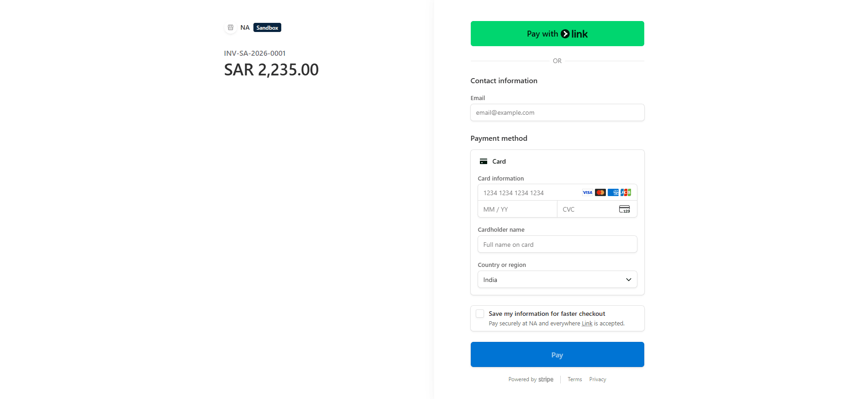Click the American Express brand icon
This screenshot has width=868, height=399.
tap(613, 192)
